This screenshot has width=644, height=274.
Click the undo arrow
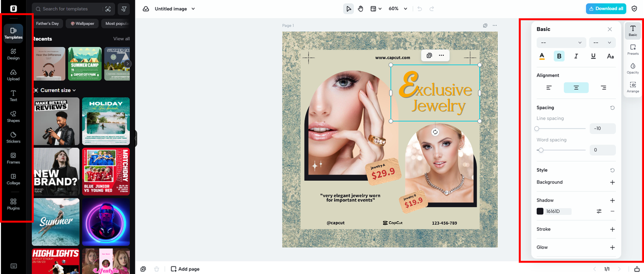(x=420, y=9)
